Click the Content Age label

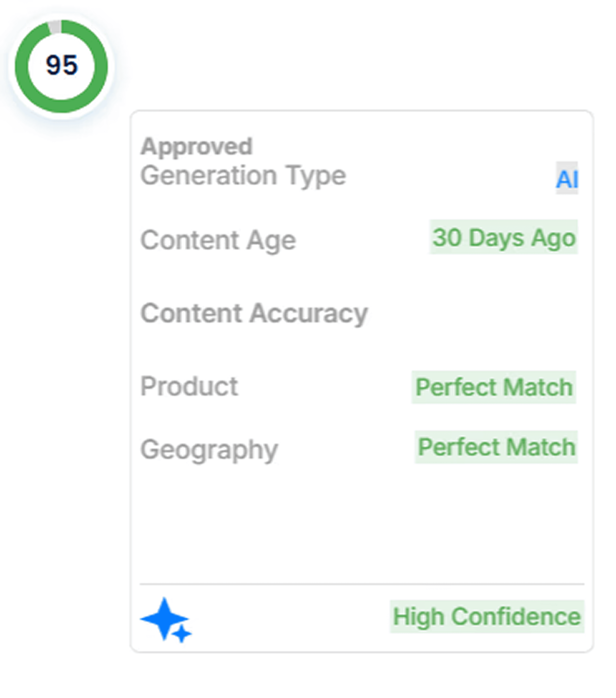218,240
